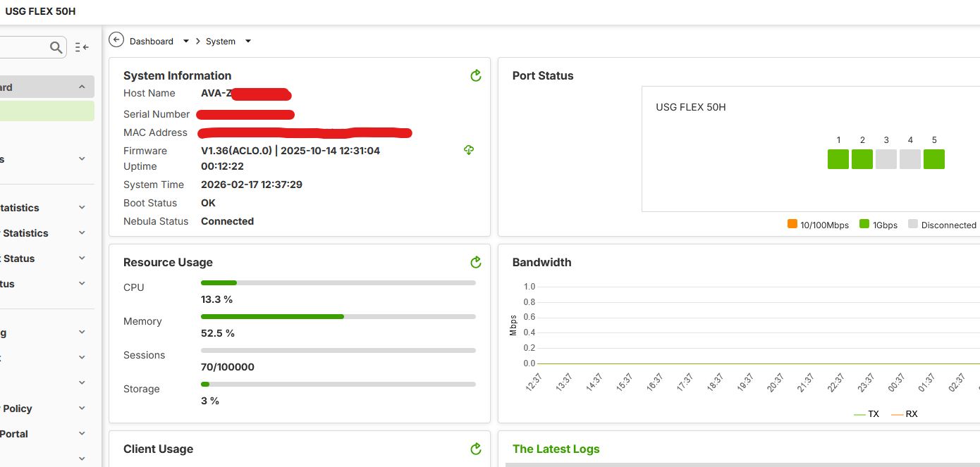980x467 pixels.
Task: Expand the 'Policy' sidebar section
Action: (x=82, y=409)
